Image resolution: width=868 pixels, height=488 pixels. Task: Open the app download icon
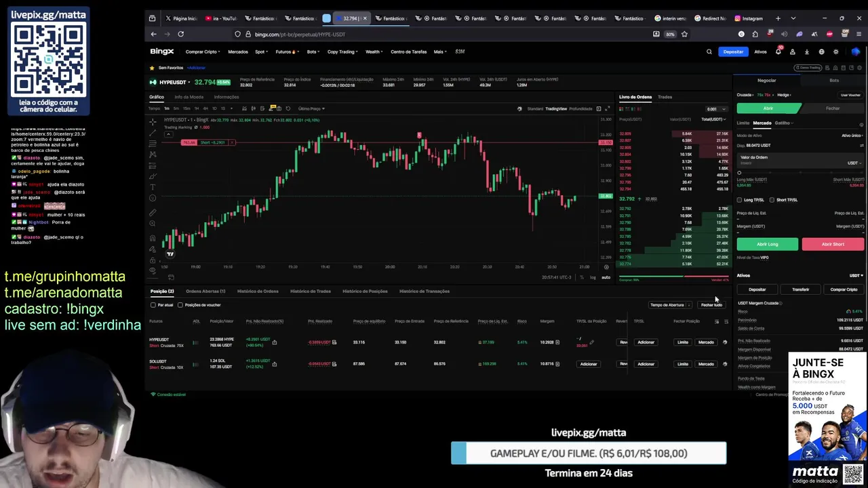pyautogui.click(x=807, y=52)
